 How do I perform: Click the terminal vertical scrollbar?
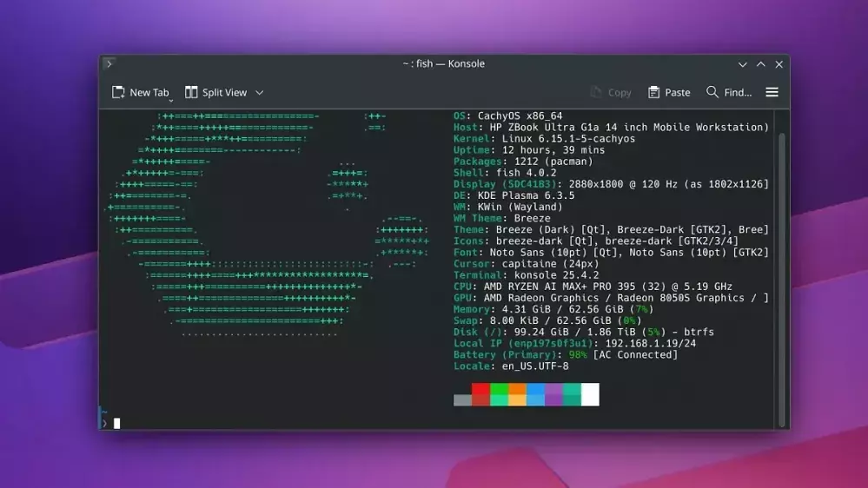(x=782, y=280)
